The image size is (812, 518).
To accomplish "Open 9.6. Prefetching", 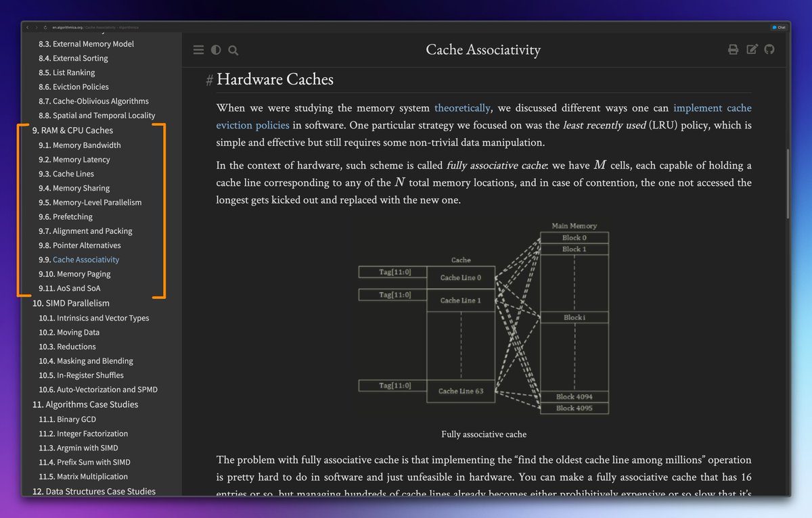I will pos(66,217).
